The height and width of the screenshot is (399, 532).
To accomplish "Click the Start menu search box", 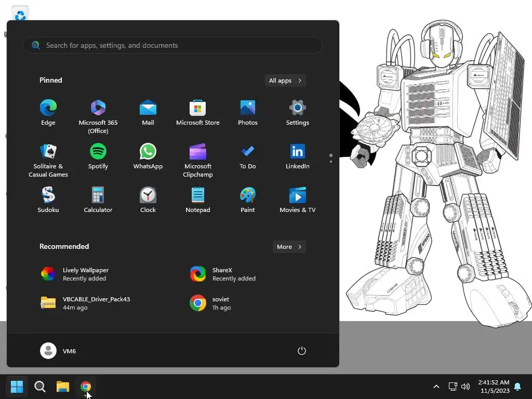I will (x=172, y=45).
